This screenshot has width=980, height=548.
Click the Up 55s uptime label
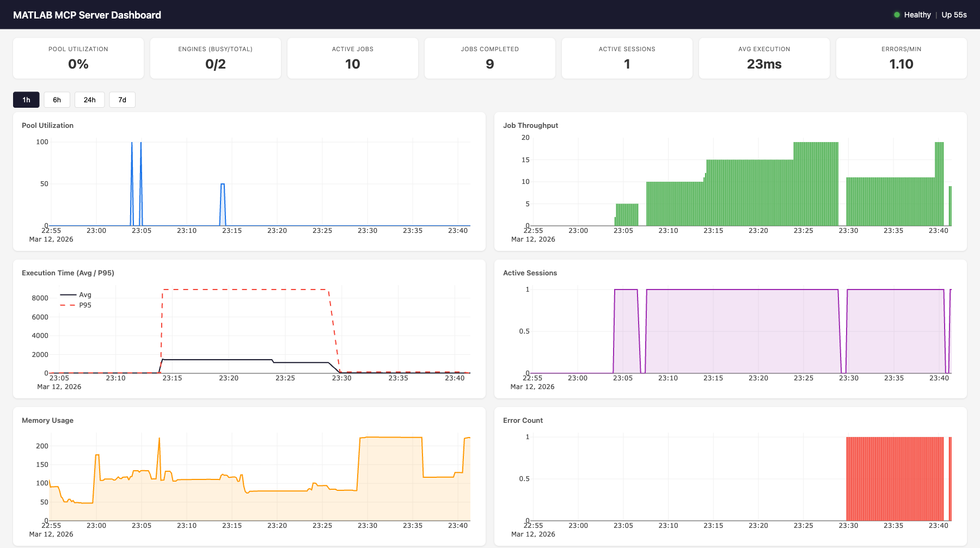click(954, 15)
